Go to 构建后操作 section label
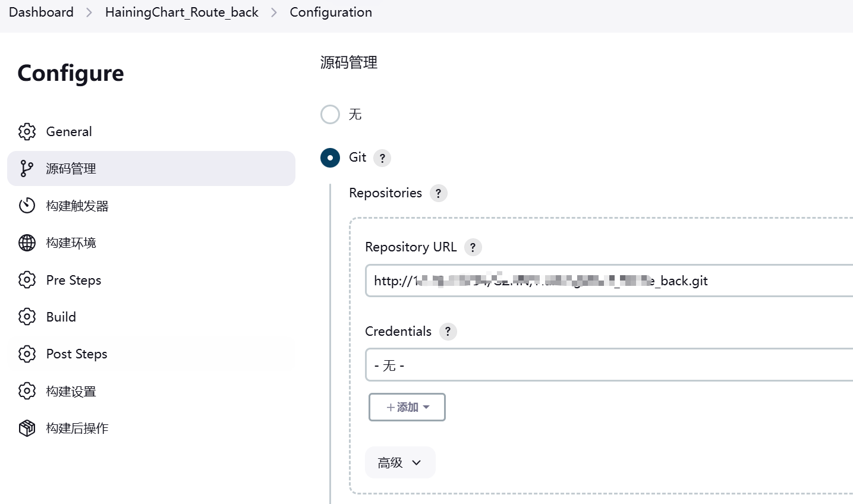 pyautogui.click(x=77, y=429)
